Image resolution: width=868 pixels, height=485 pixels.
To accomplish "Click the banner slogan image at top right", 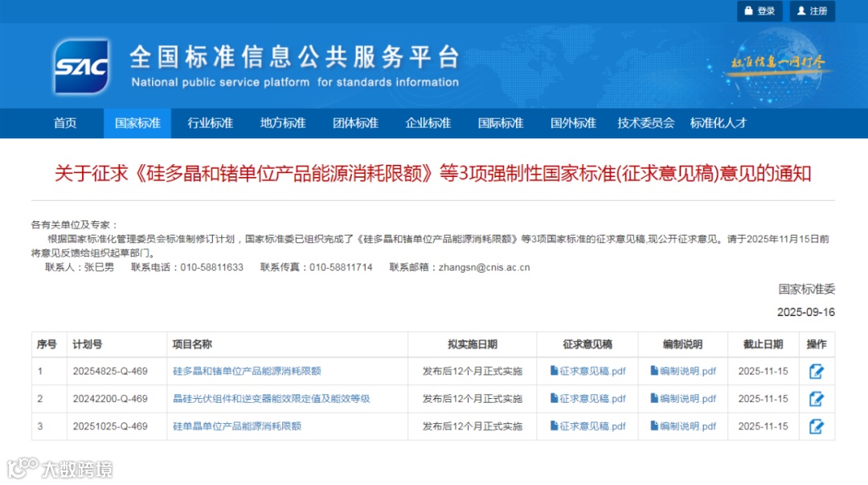I will coord(776,62).
